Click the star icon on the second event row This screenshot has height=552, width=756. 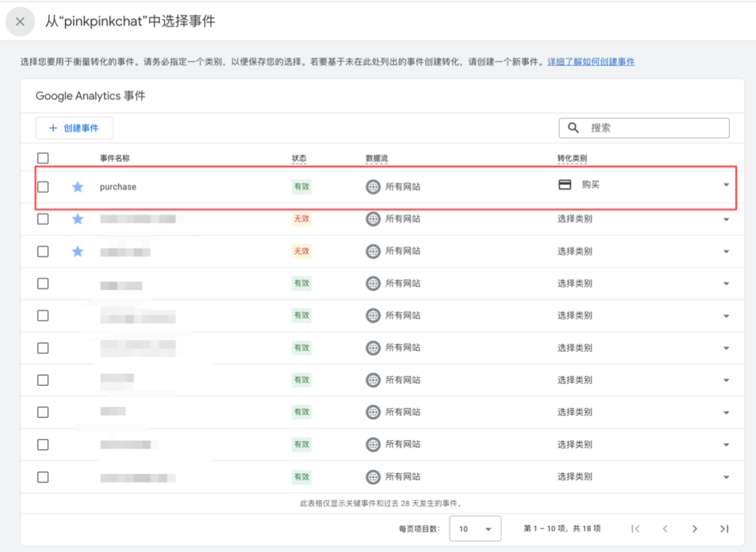point(77,219)
